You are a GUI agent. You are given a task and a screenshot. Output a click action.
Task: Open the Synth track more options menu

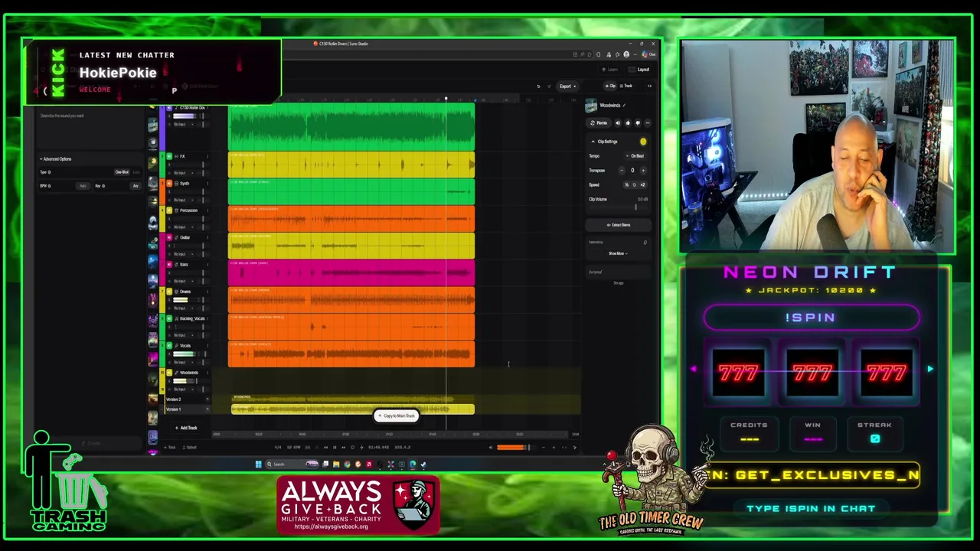[207, 183]
